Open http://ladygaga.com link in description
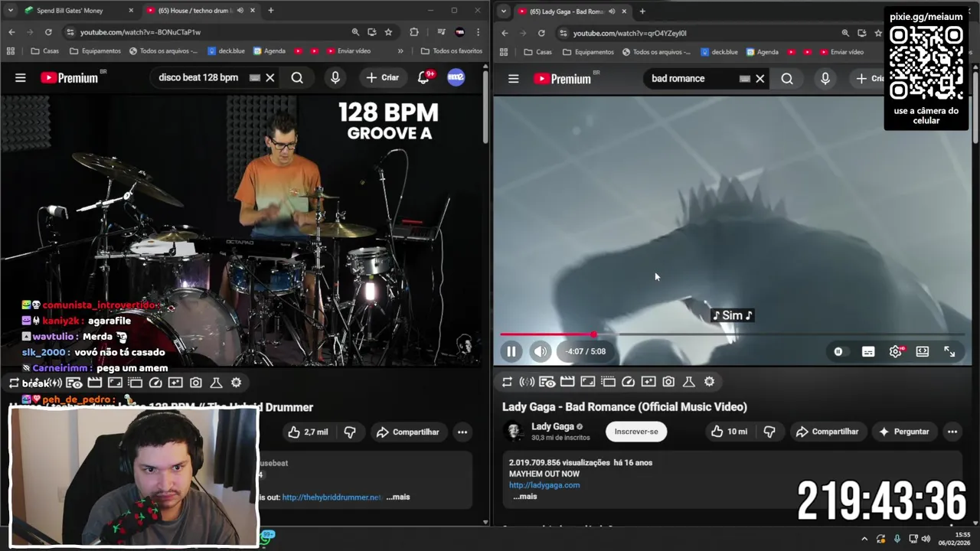This screenshot has height=551, width=980. click(x=544, y=485)
